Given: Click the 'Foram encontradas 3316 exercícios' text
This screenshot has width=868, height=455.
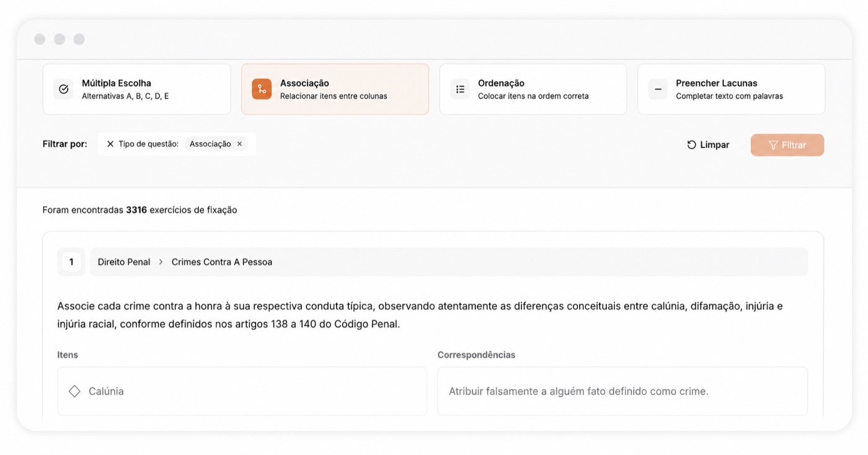Looking at the screenshot, I should 139,210.
